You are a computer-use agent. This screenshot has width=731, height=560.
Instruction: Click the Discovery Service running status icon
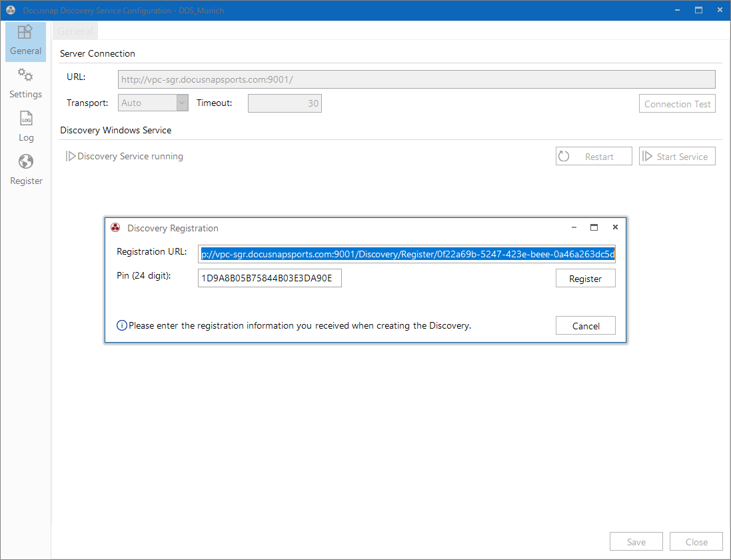tap(71, 156)
